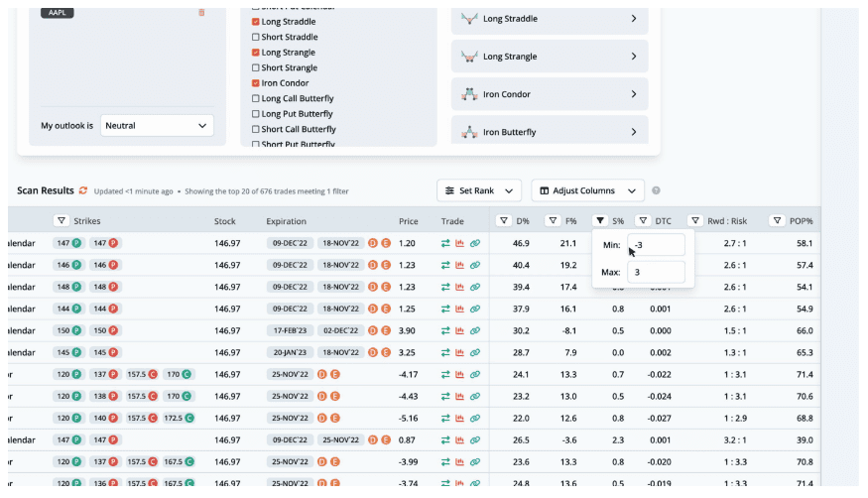The height and width of the screenshot is (498, 868).
Task: Open the Set Rank dropdown
Action: [x=478, y=190]
